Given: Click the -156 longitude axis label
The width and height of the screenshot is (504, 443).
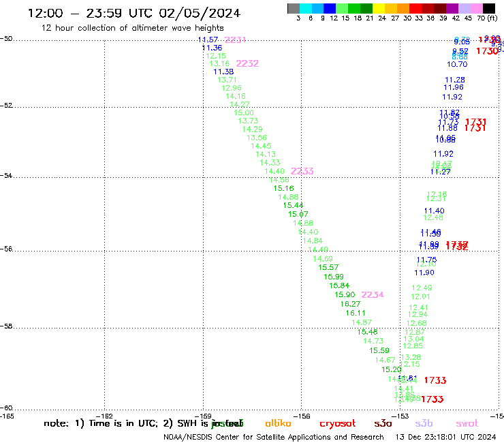Looking at the screenshot, I should [x=302, y=416].
